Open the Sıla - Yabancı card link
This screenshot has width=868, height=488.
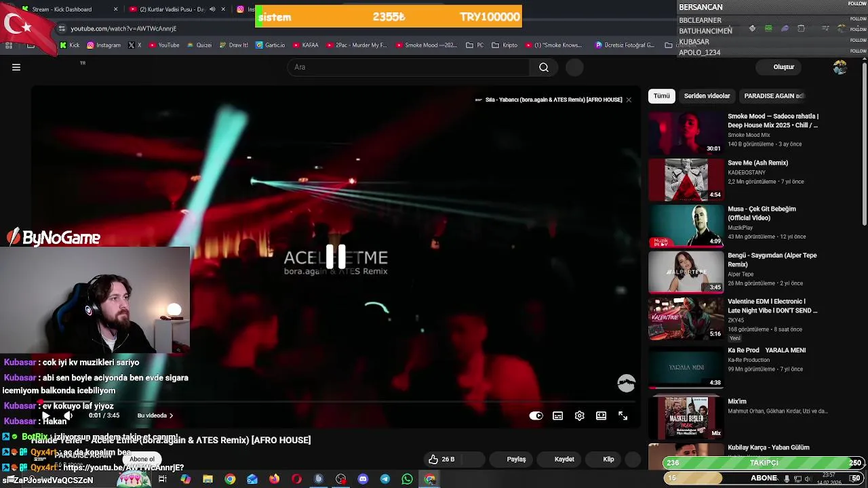coord(553,100)
